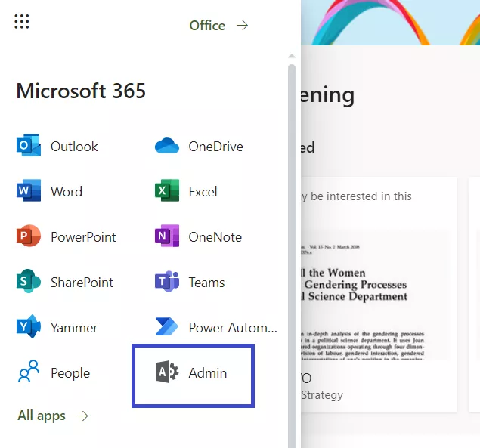Viewport: 480px width, 448px height.
Task: Open the Power Automate icon
Action: [167, 326]
